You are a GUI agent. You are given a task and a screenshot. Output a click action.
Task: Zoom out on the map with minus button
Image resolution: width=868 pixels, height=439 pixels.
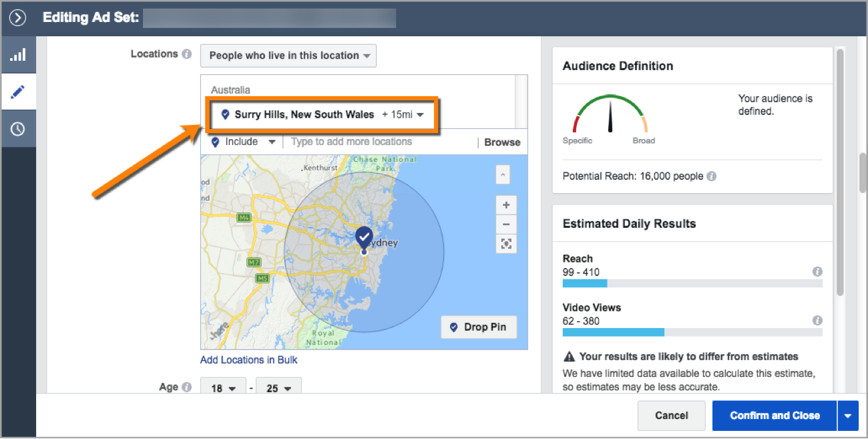(506, 224)
